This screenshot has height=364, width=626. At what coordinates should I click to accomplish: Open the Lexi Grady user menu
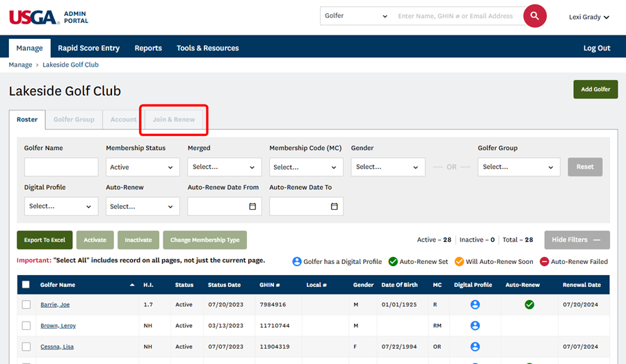point(588,17)
